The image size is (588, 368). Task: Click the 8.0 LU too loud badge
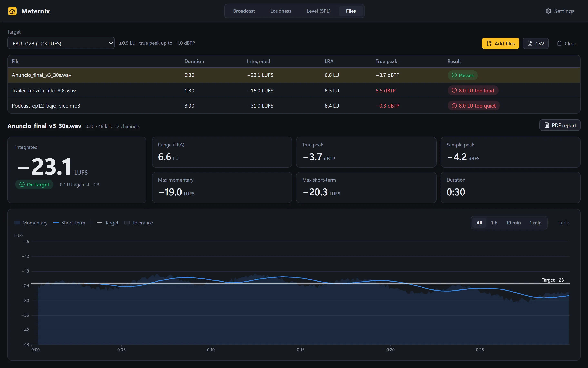[473, 91]
